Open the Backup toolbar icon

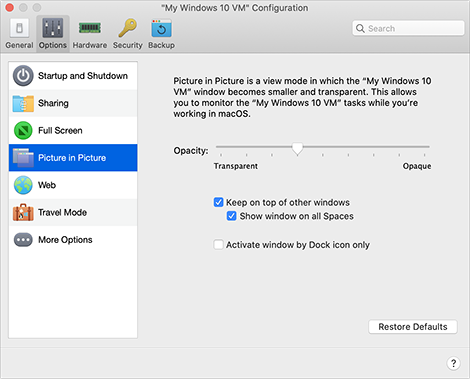(161, 28)
